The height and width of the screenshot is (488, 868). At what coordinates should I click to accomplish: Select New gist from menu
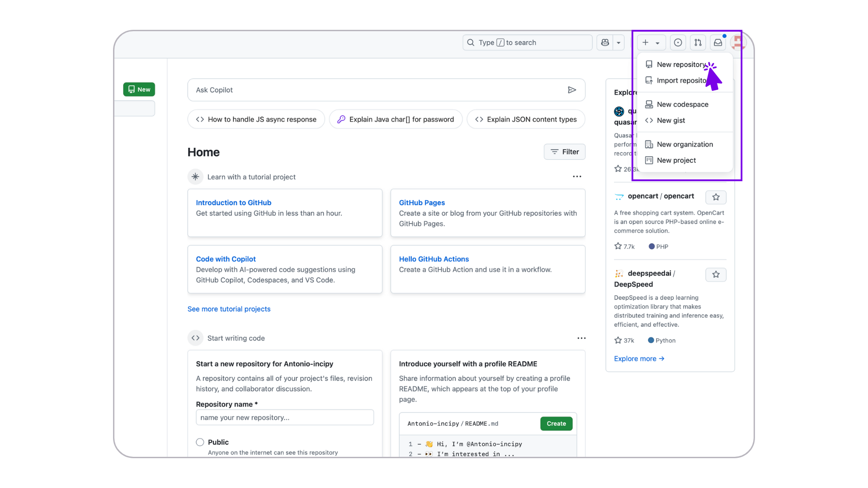tap(684, 120)
